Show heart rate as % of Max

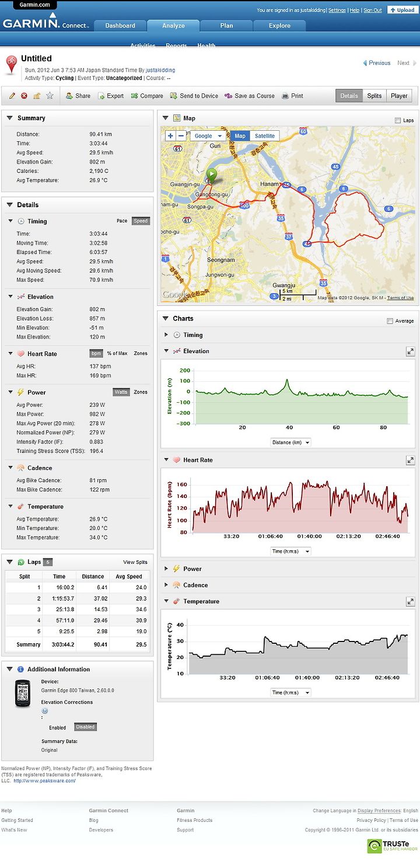tap(117, 354)
